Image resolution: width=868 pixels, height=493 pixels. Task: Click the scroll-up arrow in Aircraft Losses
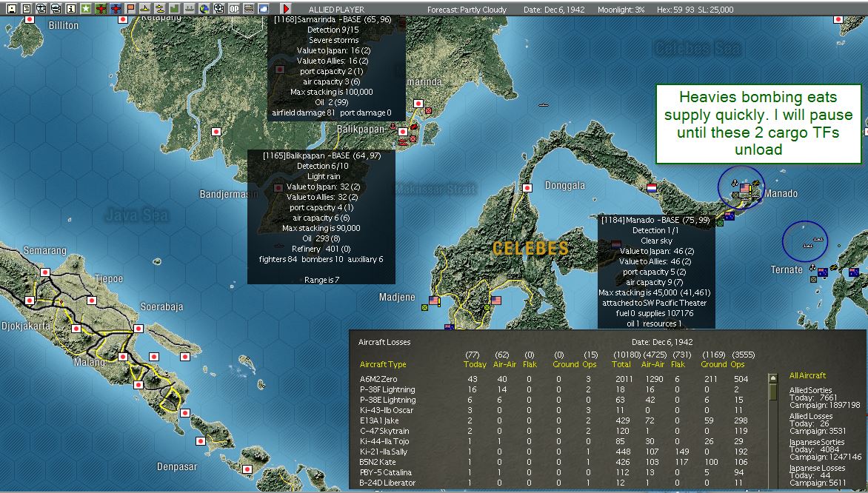click(x=772, y=378)
